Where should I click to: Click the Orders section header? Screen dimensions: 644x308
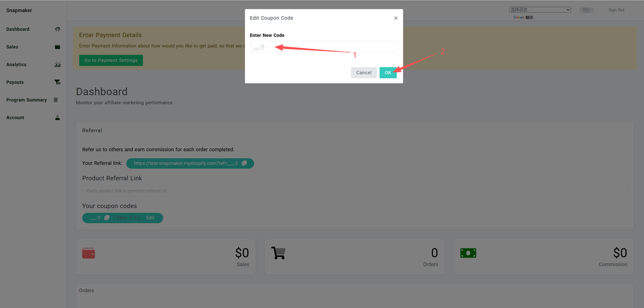87,290
